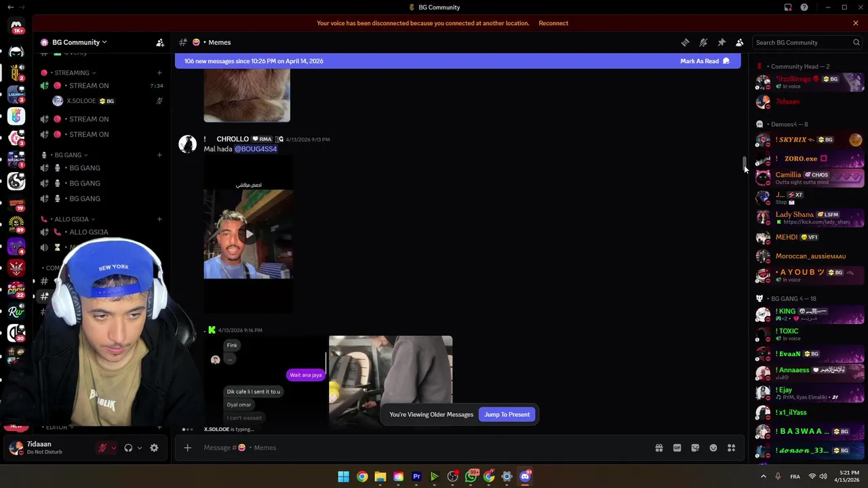Dismiss the voice disconnected banner
This screenshot has width=868, height=488.
click(856, 23)
